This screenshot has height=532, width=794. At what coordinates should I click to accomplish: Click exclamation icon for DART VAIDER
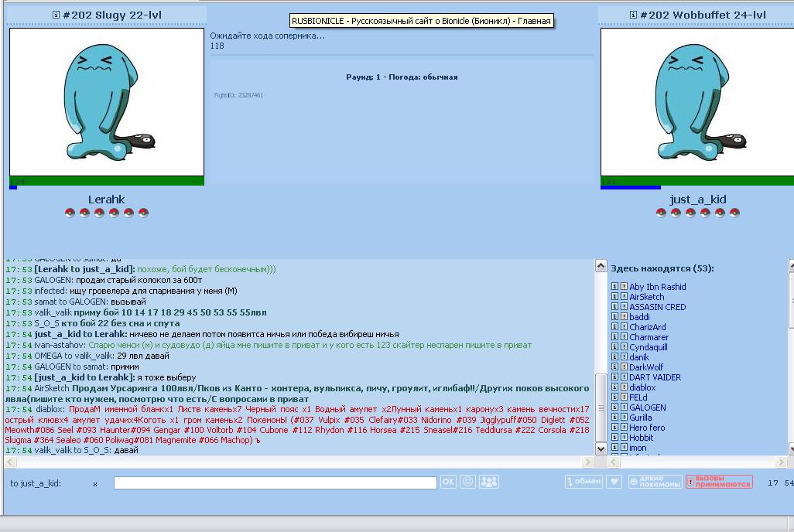(624, 377)
